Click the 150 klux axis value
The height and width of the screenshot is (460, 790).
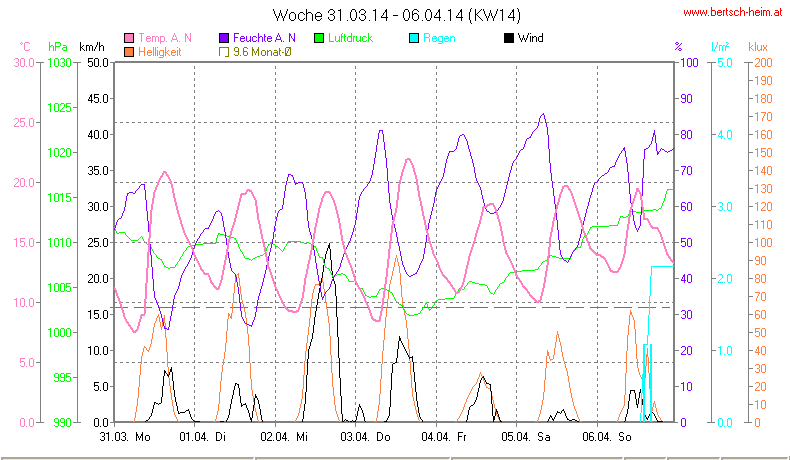pyautogui.click(x=763, y=153)
